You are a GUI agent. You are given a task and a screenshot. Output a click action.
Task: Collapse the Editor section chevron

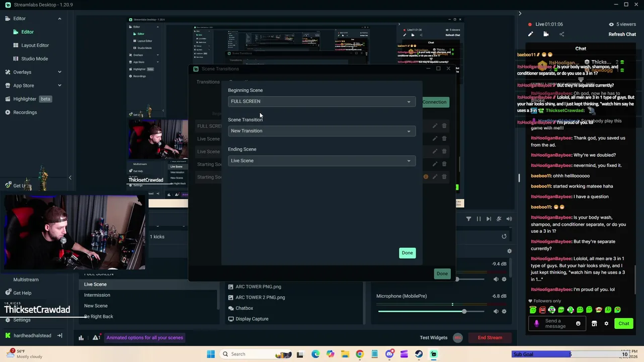pyautogui.click(x=59, y=19)
